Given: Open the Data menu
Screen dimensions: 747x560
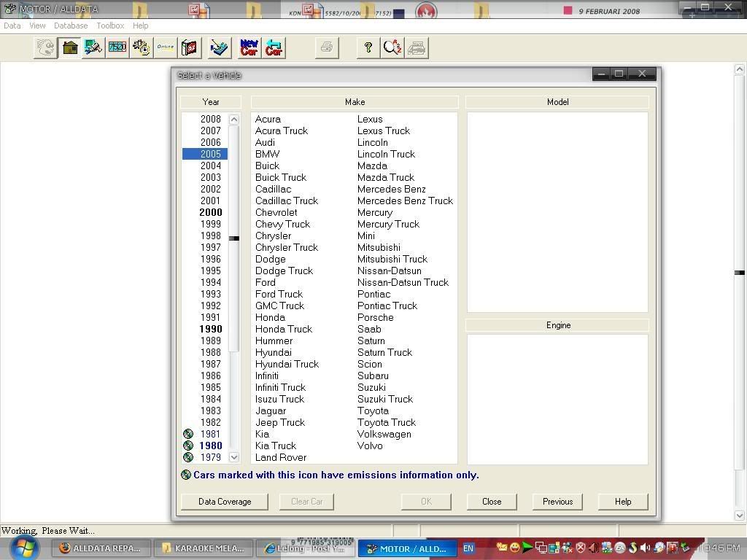Looking at the screenshot, I should coord(12,26).
